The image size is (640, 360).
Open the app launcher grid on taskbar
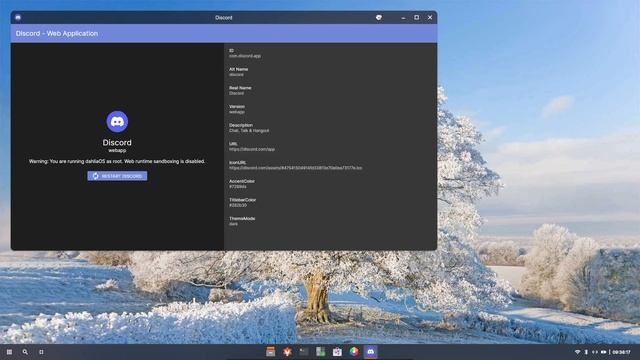click(9, 352)
